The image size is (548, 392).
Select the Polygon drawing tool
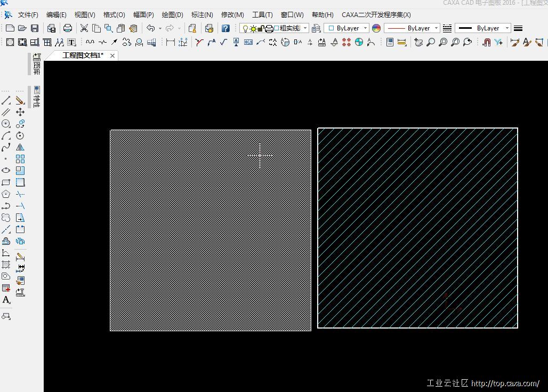[6, 194]
